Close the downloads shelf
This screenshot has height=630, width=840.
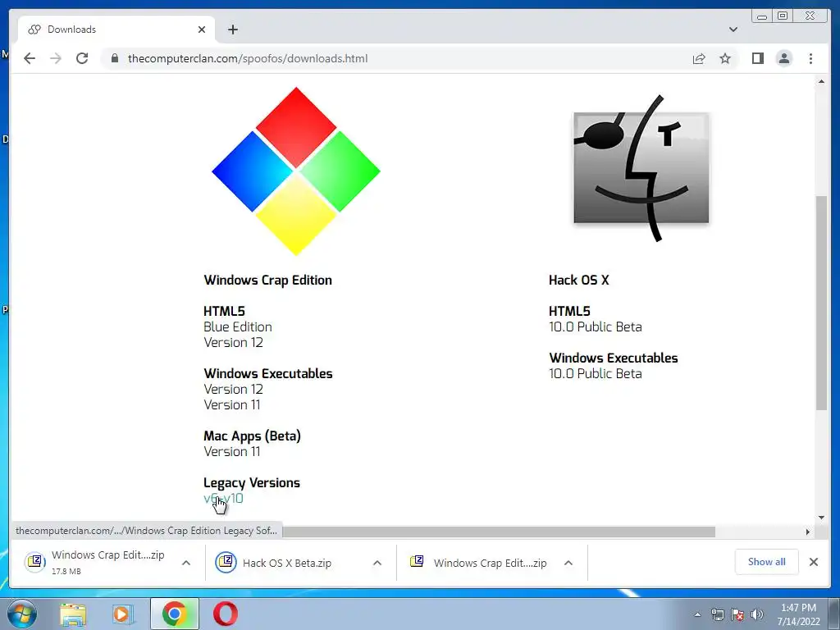(813, 561)
